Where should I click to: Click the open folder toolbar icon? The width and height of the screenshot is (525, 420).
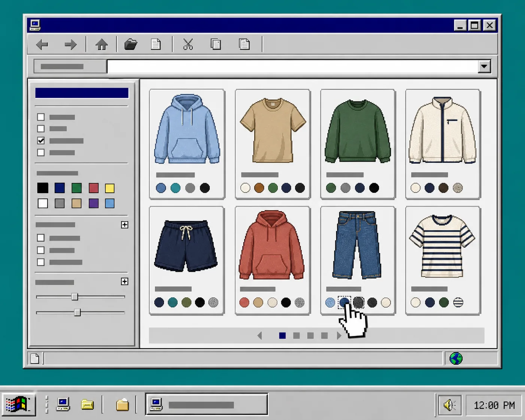pos(131,45)
